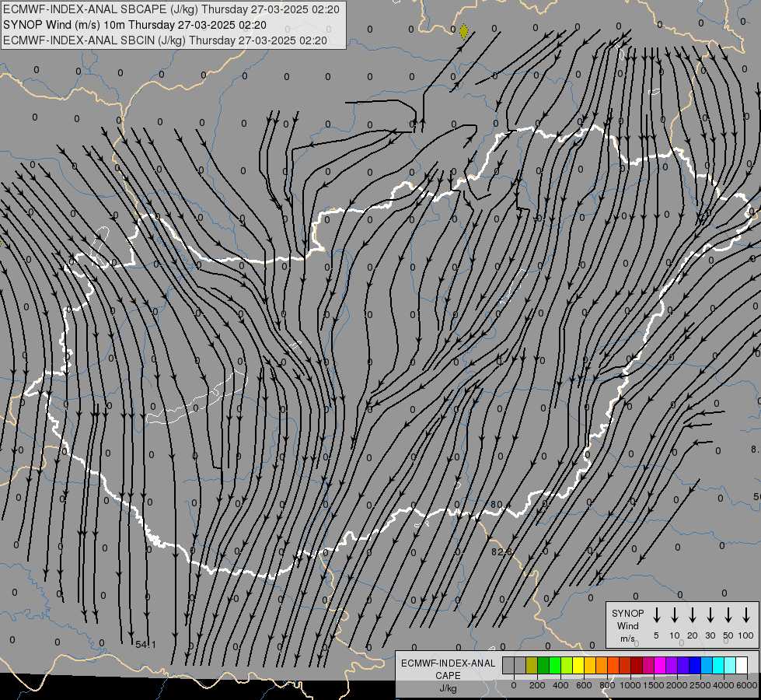Pick the pure blue swatch before 2500

(695, 666)
